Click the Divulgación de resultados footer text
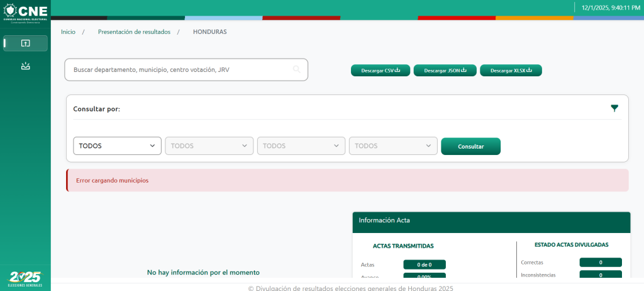This screenshot has width=644, height=291. pyautogui.click(x=350, y=288)
